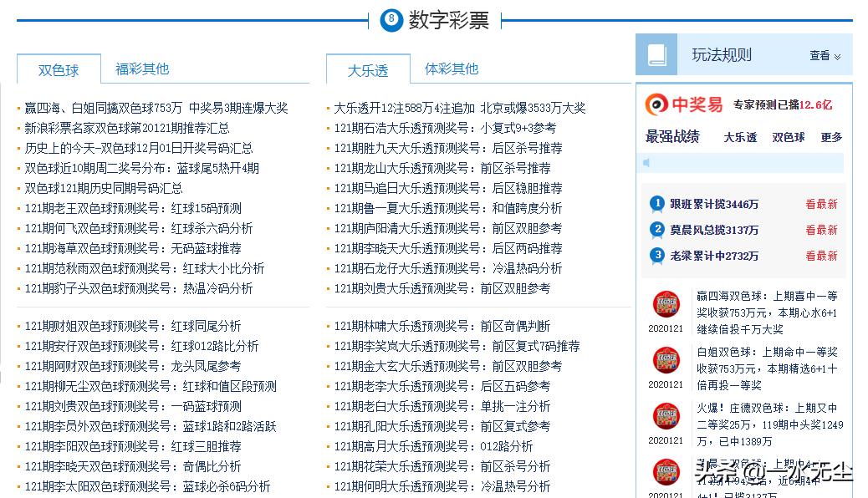The image size is (868, 498).
Task: Select the 大乐透 tab above the middle list
Action: click(x=368, y=70)
